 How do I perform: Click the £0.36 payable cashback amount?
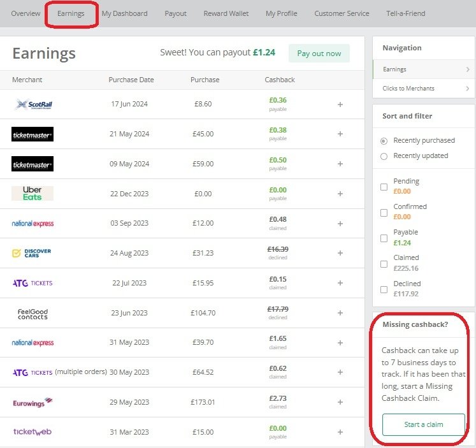(278, 100)
